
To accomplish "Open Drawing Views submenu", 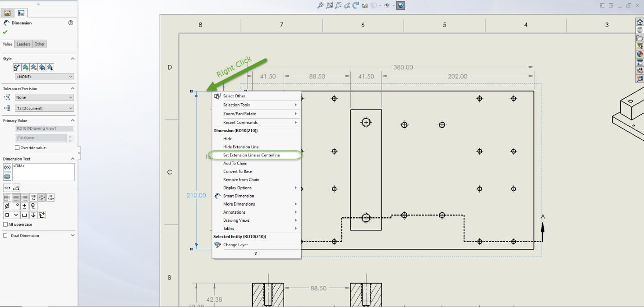I will [x=256, y=220].
